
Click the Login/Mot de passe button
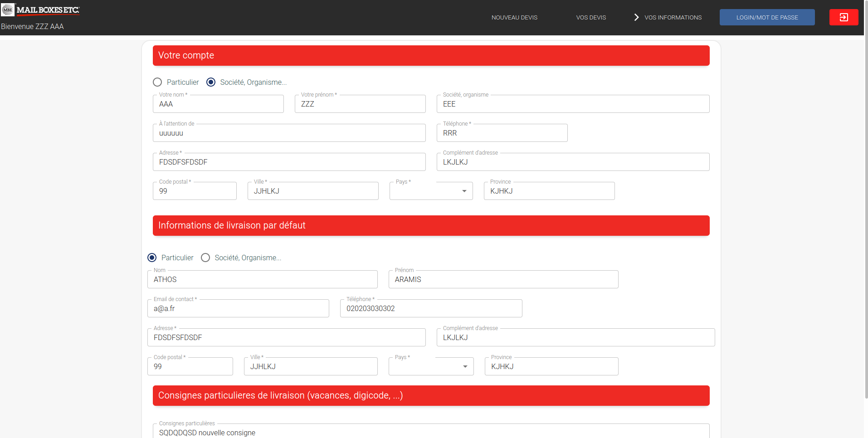[767, 17]
